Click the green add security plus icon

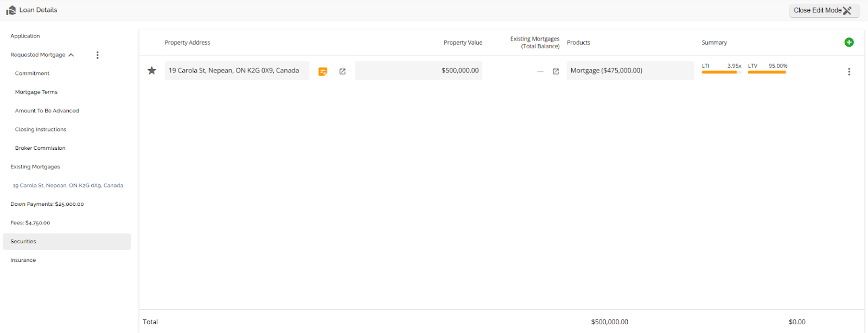click(x=849, y=42)
